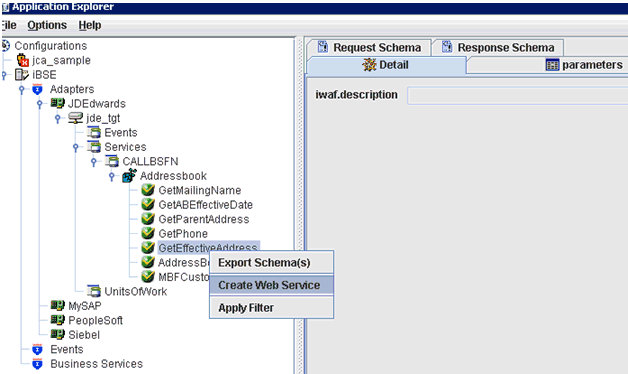This screenshot has width=628, height=374.
Task: Choose Create Web Service from context menu
Action: (x=272, y=285)
